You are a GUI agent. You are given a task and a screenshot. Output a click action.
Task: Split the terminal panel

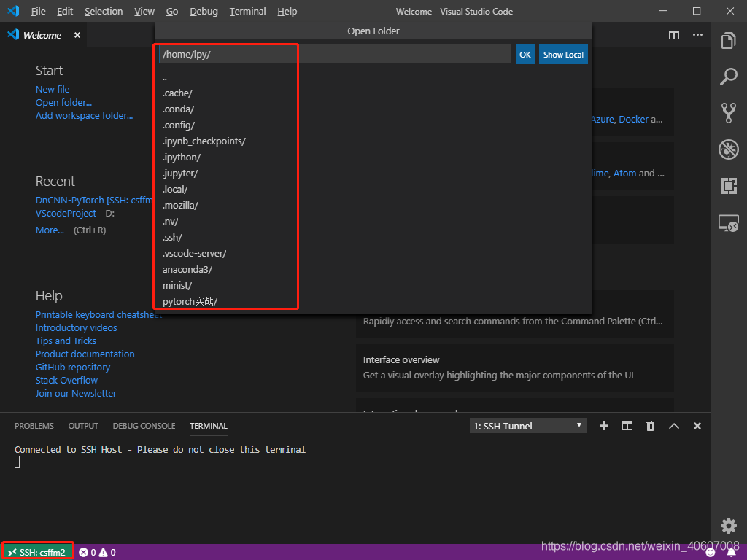pos(627,426)
